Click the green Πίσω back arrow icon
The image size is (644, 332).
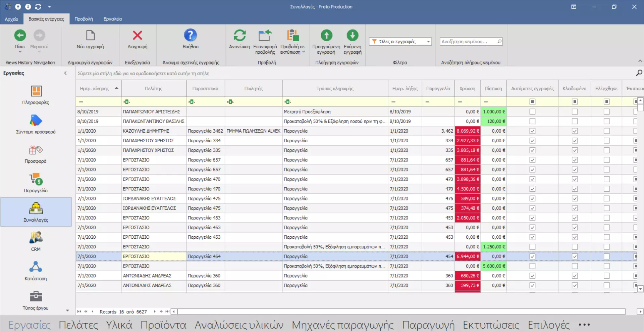20,36
